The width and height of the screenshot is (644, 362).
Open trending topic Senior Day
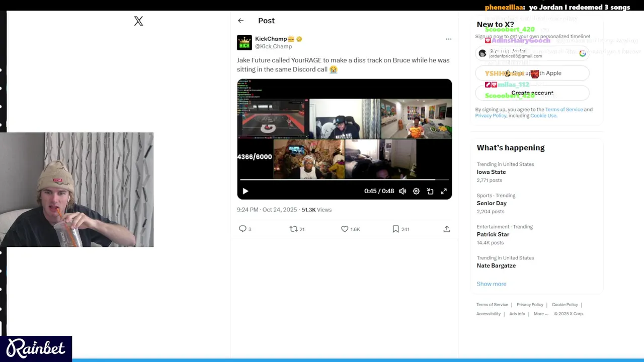tap(492, 203)
